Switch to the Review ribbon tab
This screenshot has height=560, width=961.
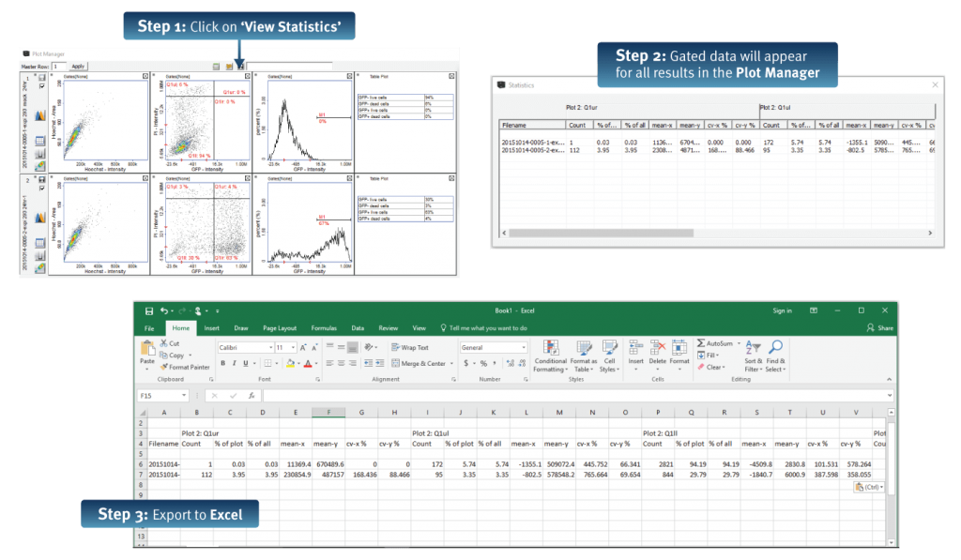tap(388, 328)
